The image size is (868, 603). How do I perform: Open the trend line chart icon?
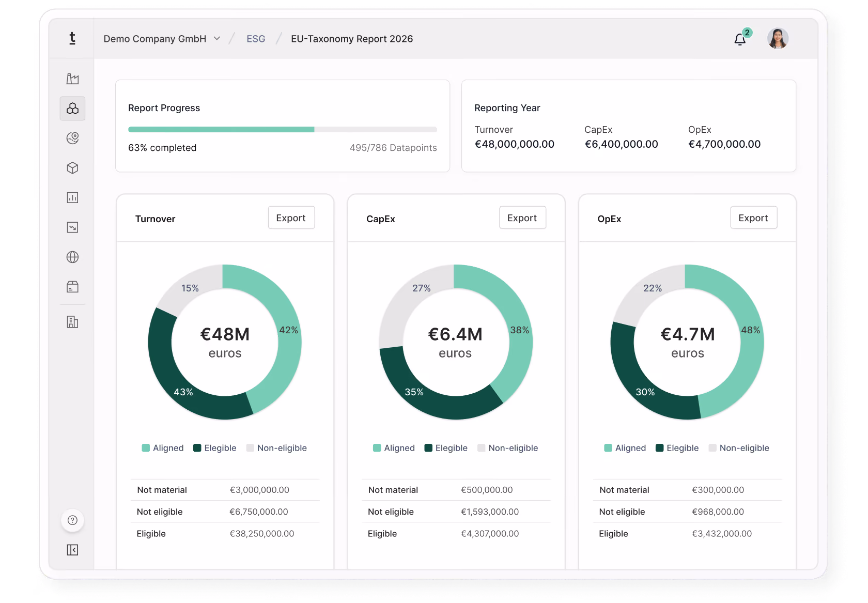click(72, 227)
